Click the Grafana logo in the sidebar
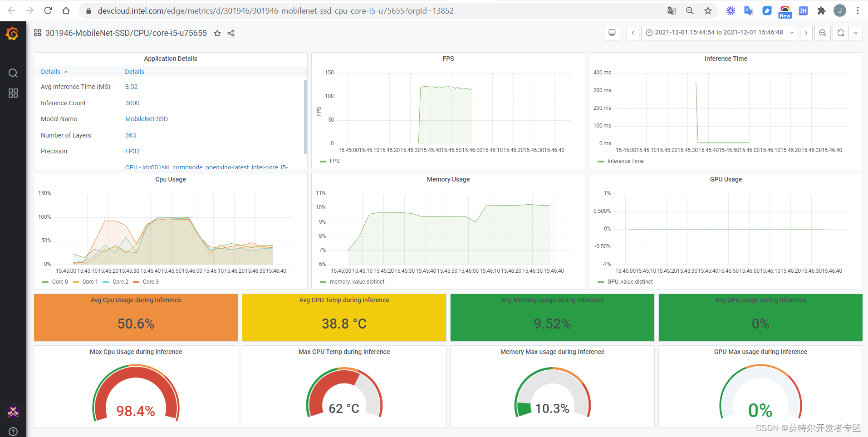 pyautogui.click(x=12, y=33)
